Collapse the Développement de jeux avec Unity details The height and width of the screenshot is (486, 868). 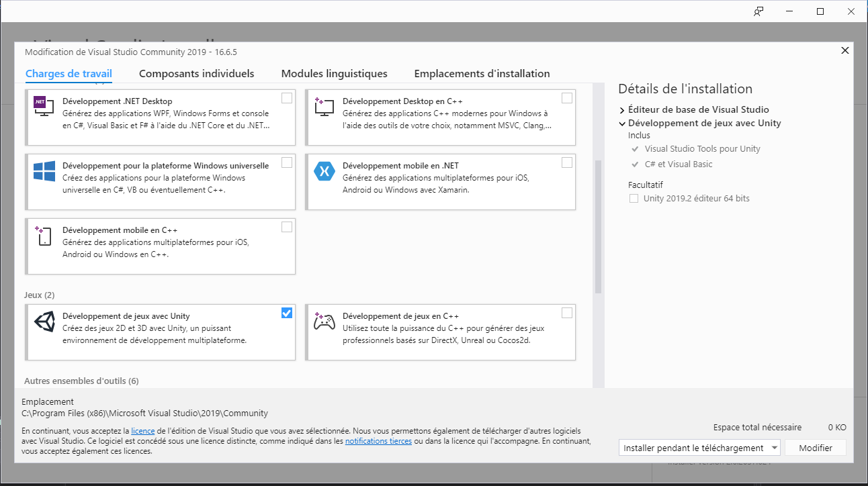click(x=621, y=123)
